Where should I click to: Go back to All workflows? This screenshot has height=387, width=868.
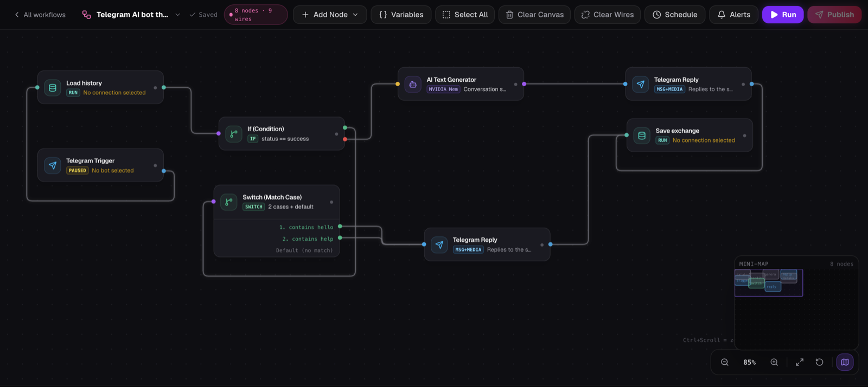pos(40,15)
